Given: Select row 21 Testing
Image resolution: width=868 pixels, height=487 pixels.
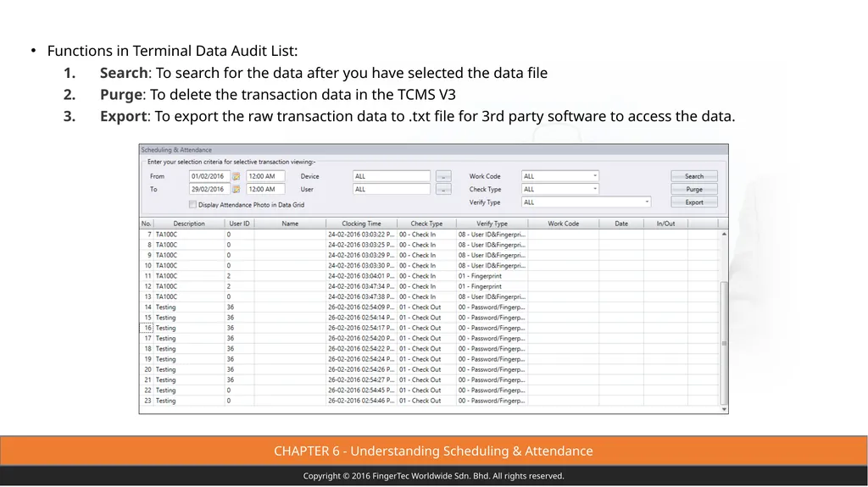Looking at the screenshot, I should pyautogui.click(x=429, y=380).
